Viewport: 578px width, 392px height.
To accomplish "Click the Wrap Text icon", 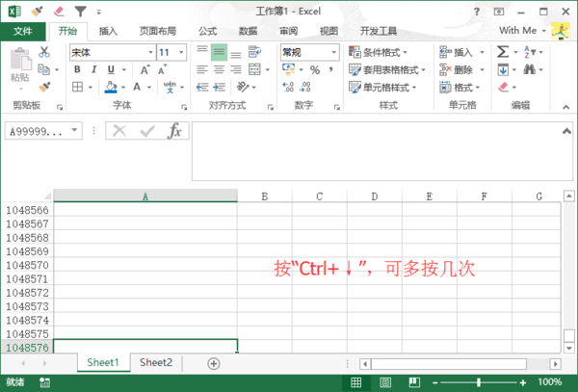I will [254, 52].
